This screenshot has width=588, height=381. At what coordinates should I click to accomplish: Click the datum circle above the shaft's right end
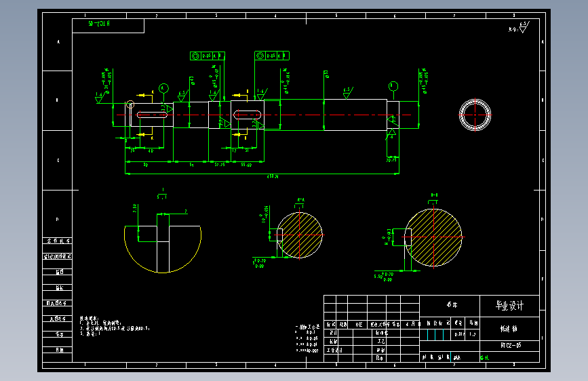click(393, 86)
